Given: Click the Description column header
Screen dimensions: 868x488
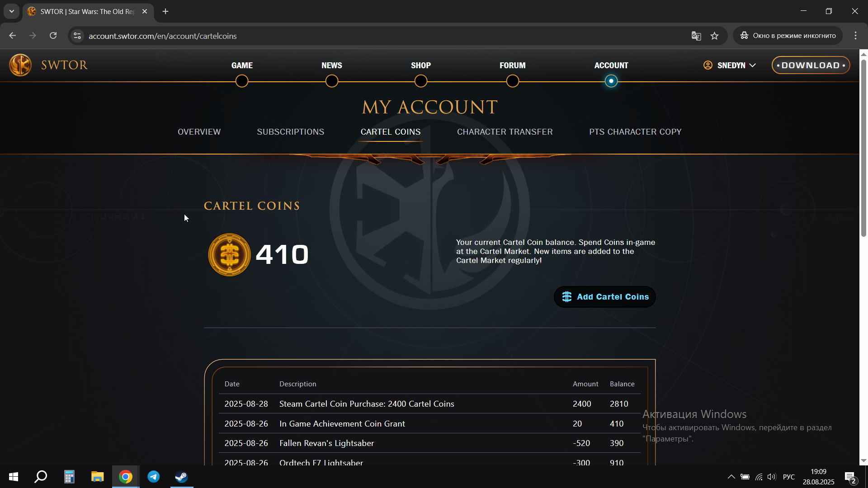Looking at the screenshot, I should pos(297,384).
